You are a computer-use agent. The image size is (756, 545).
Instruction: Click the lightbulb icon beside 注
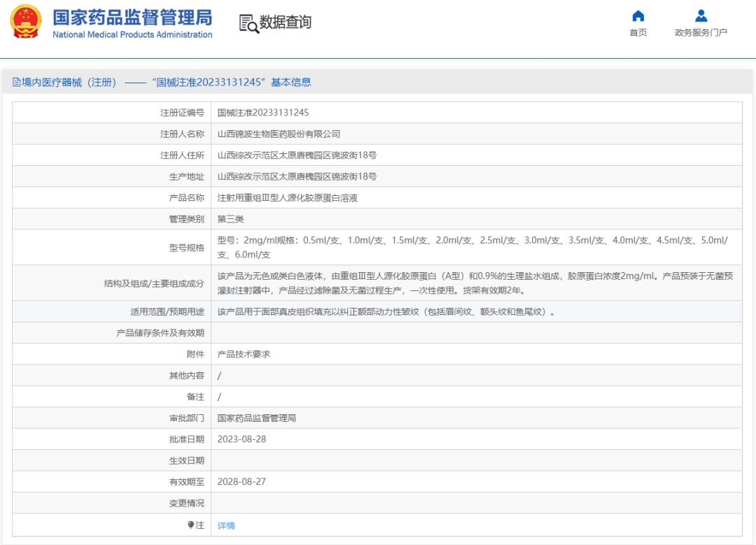(190, 525)
